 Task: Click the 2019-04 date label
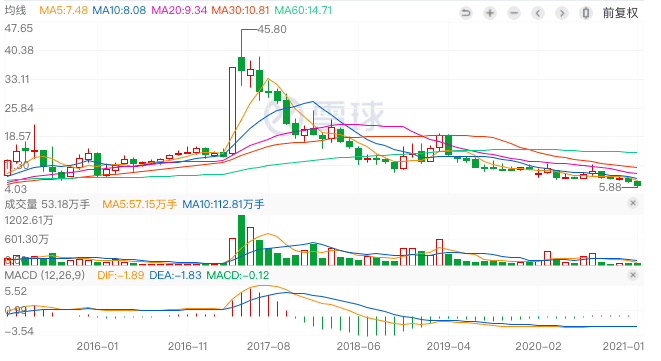[448, 347]
